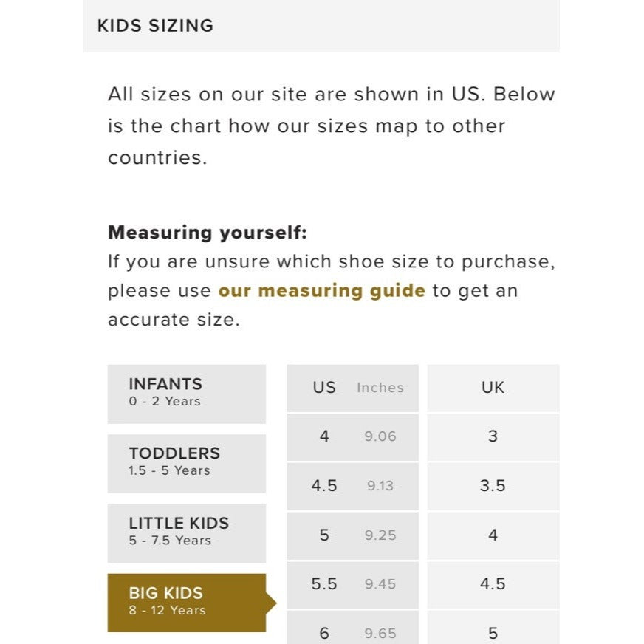This screenshot has width=644, height=644.
Task: Select US size 6 cell
Action: click(324, 632)
